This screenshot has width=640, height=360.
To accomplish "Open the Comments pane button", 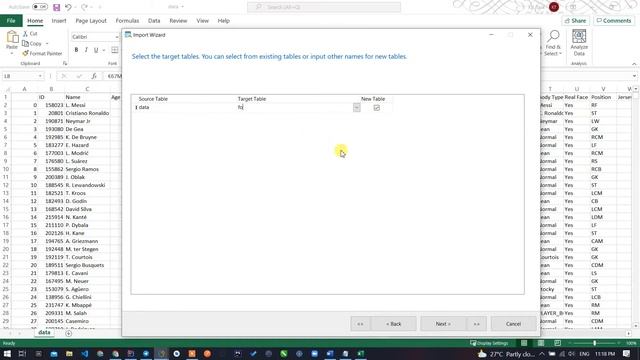I will pyautogui.click(x=614, y=20).
